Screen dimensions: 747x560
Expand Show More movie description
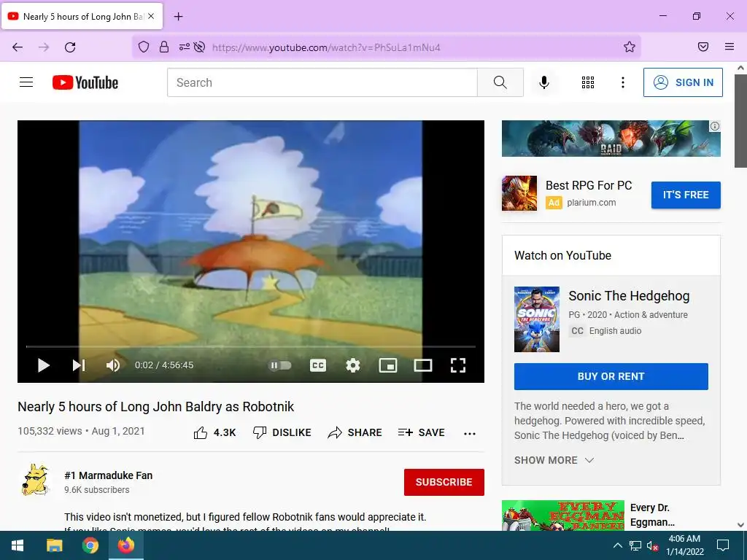(554, 460)
